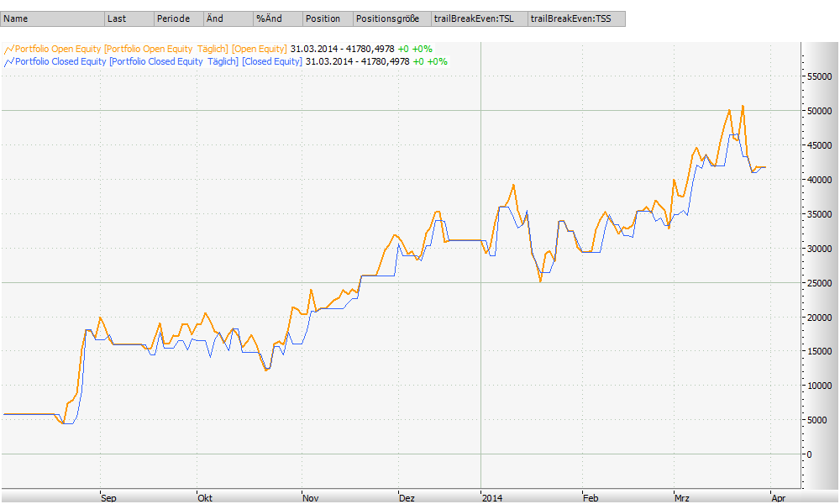Select the Portfolio Open Equity legend label

(57, 50)
